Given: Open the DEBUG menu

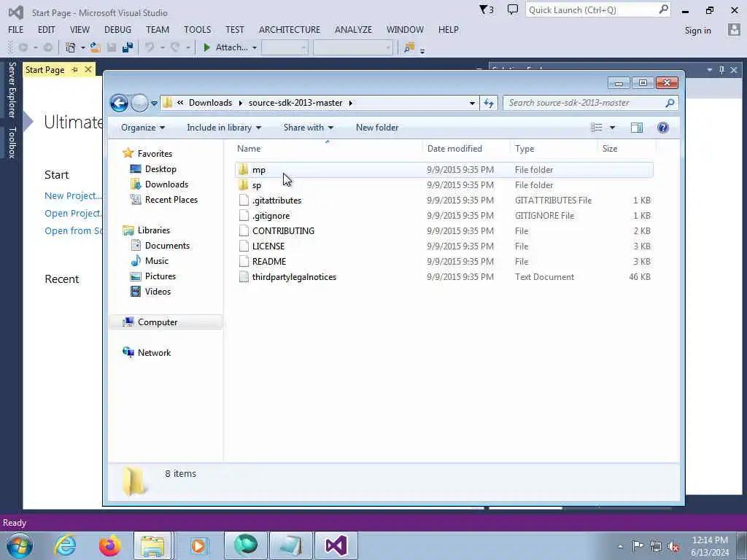Looking at the screenshot, I should (x=117, y=29).
